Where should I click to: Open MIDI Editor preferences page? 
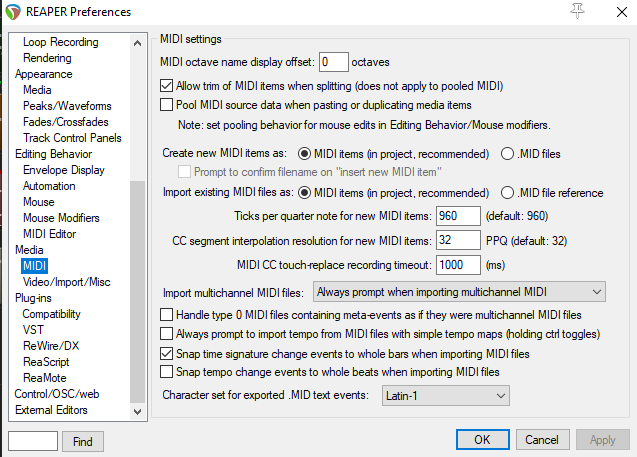[50, 234]
